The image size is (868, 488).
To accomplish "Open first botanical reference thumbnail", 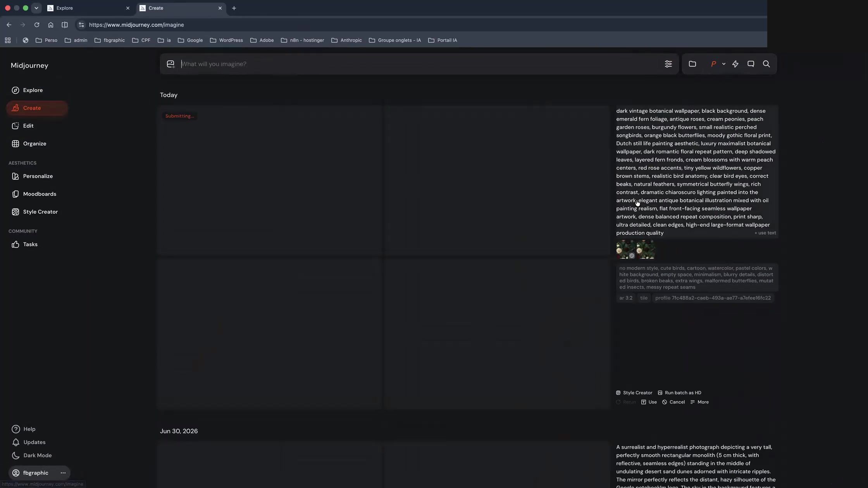I will tap(625, 249).
